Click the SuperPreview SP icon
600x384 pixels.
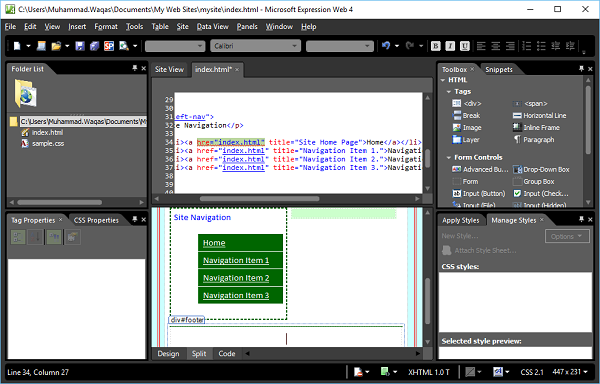click(109, 46)
